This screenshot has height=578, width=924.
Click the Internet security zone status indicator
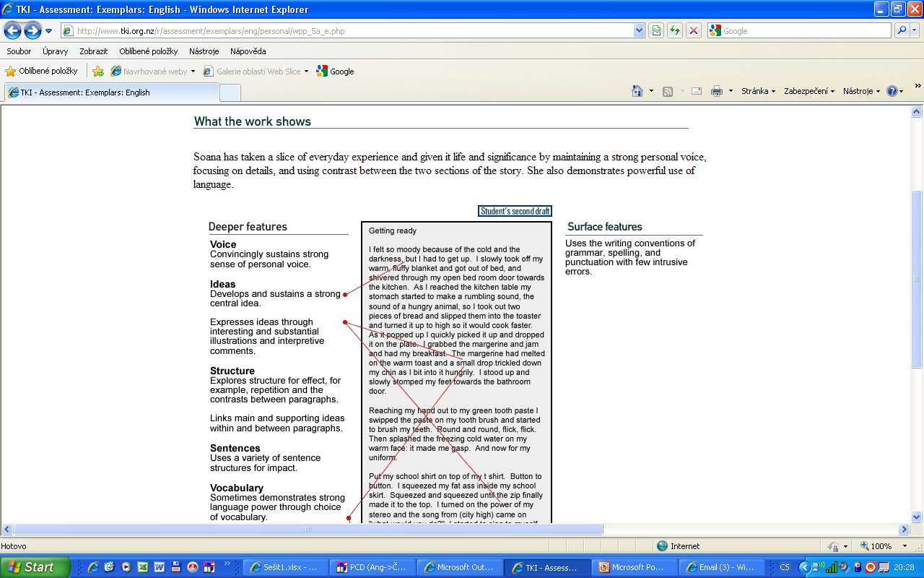tap(679, 546)
